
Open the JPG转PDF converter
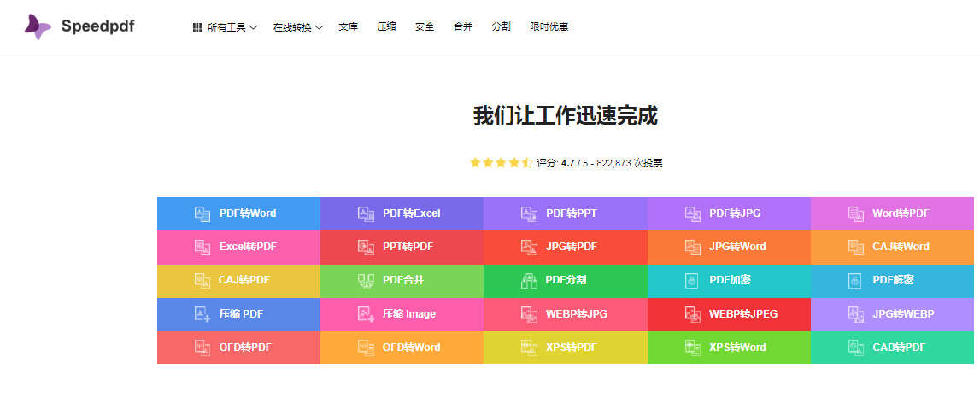(x=565, y=247)
